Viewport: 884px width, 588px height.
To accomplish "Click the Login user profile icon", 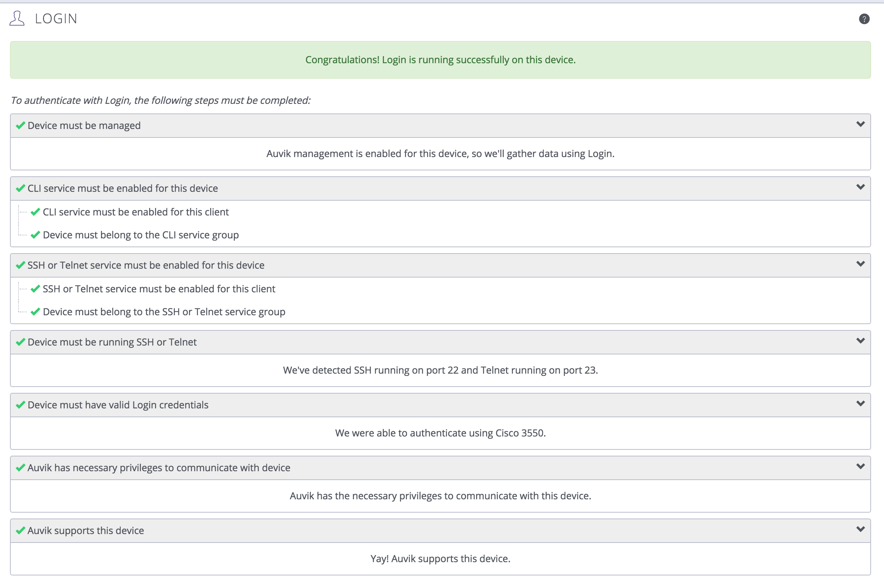I will [x=17, y=18].
